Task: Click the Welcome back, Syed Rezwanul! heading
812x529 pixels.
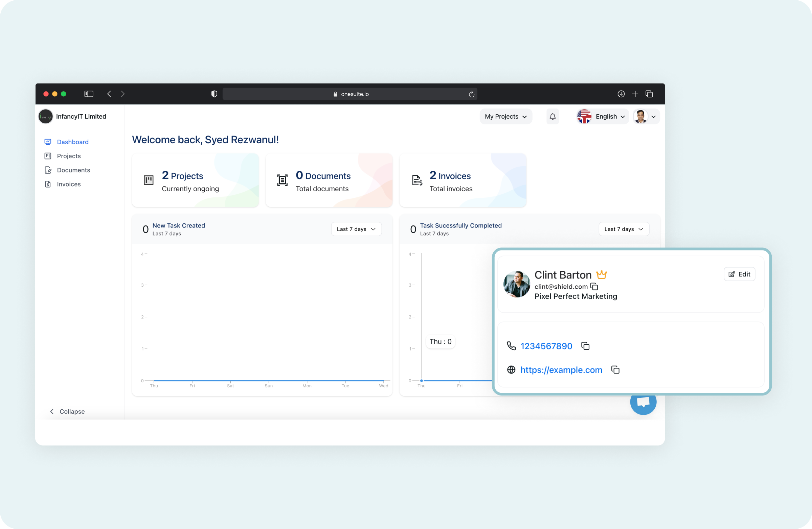Action: (x=205, y=140)
